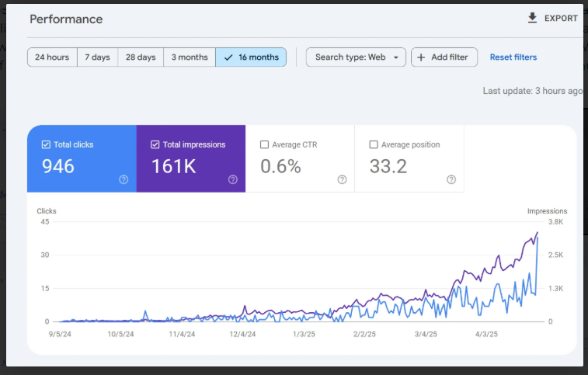The width and height of the screenshot is (588, 375).
Task: Click the 12/4/24 date on the chart axis
Action: (242, 334)
